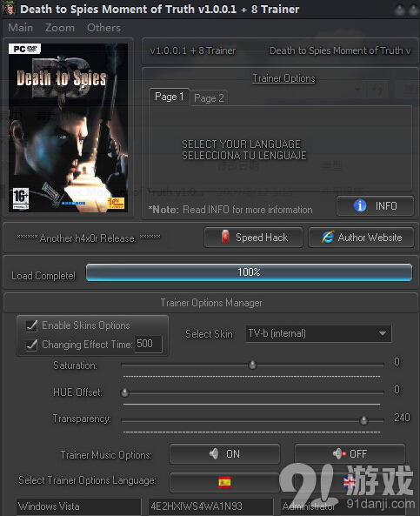Click the 4E2HXIWS4WA1N93 computer name field

click(x=210, y=506)
